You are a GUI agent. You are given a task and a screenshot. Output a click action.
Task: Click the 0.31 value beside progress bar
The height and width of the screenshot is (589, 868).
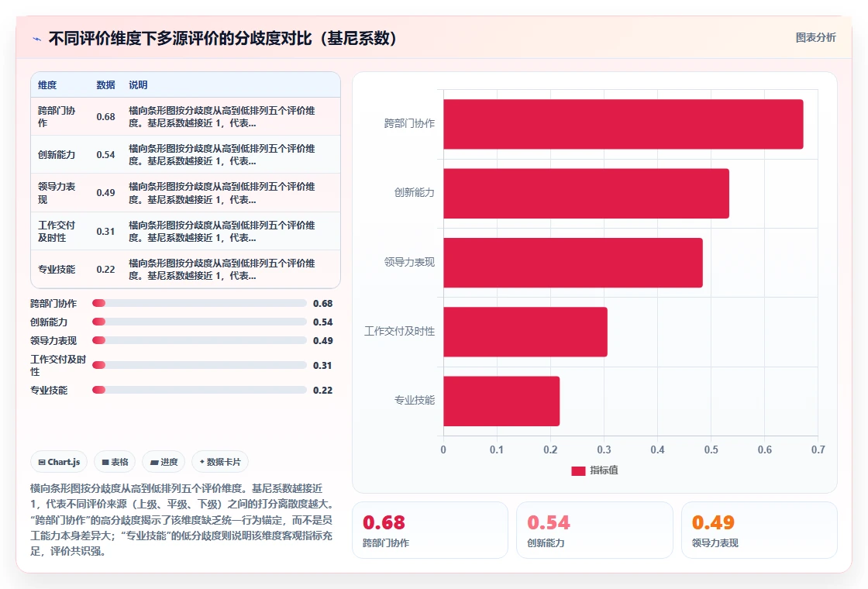coord(322,365)
